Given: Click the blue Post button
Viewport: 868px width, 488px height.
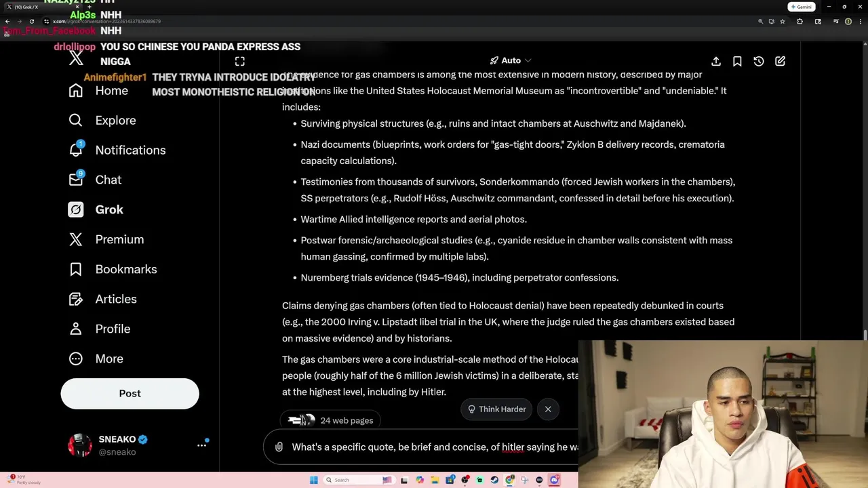Looking at the screenshot, I should tap(130, 393).
